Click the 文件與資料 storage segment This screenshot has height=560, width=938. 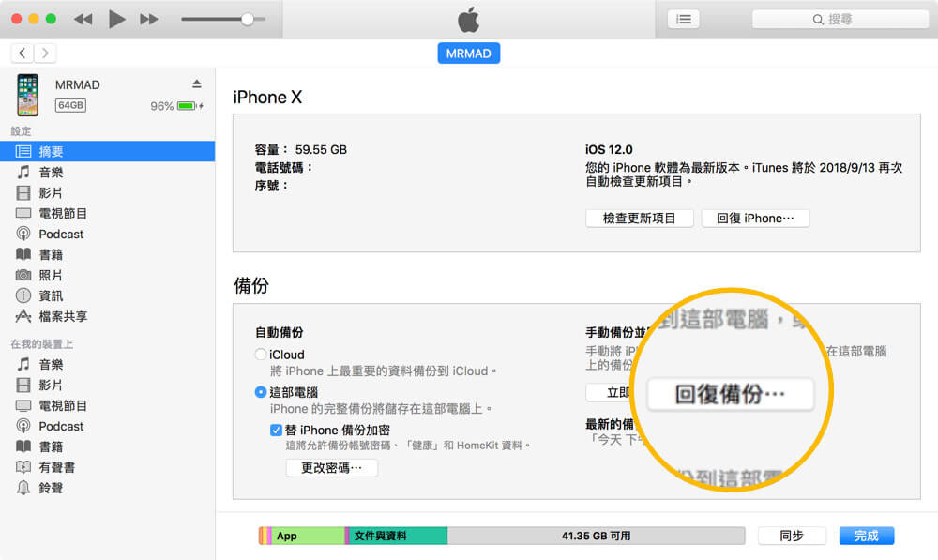[x=398, y=536]
